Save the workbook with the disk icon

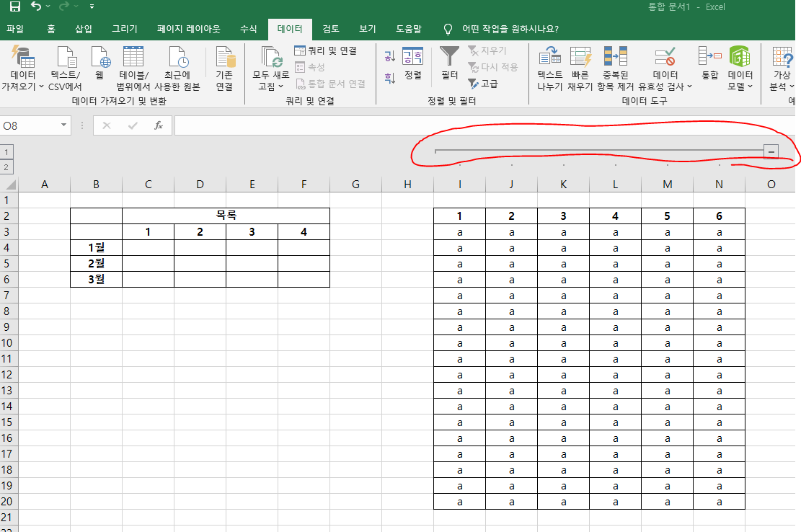click(15, 6)
